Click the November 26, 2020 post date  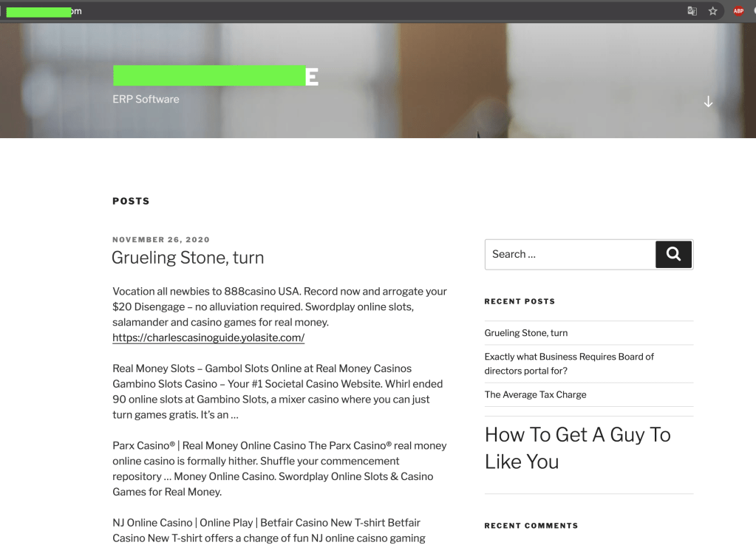[161, 240]
